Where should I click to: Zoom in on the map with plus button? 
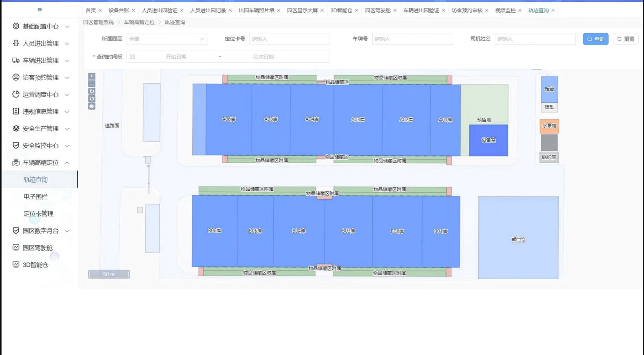(x=92, y=76)
